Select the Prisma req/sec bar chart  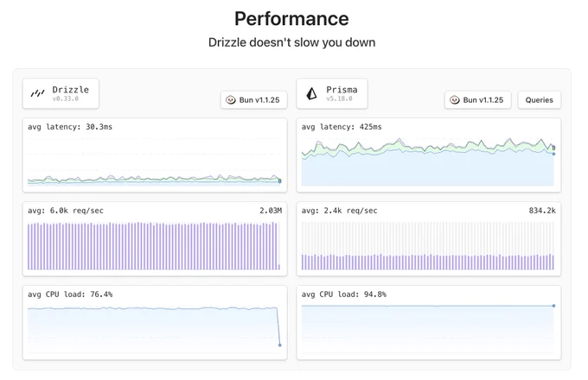[428, 246]
